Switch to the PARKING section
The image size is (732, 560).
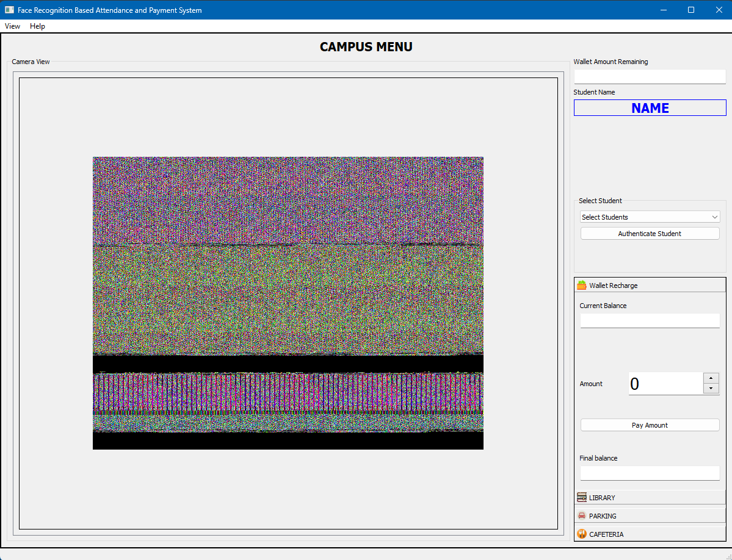pos(650,515)
